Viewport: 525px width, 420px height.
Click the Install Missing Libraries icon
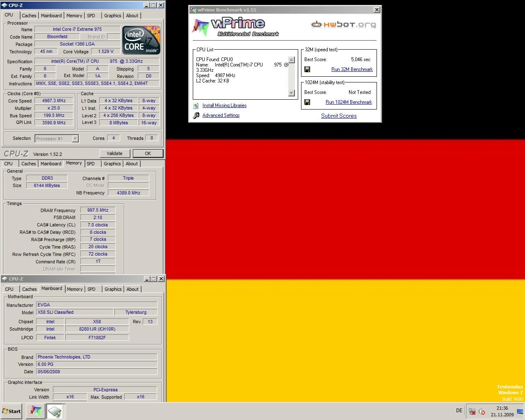click(196, 105)
